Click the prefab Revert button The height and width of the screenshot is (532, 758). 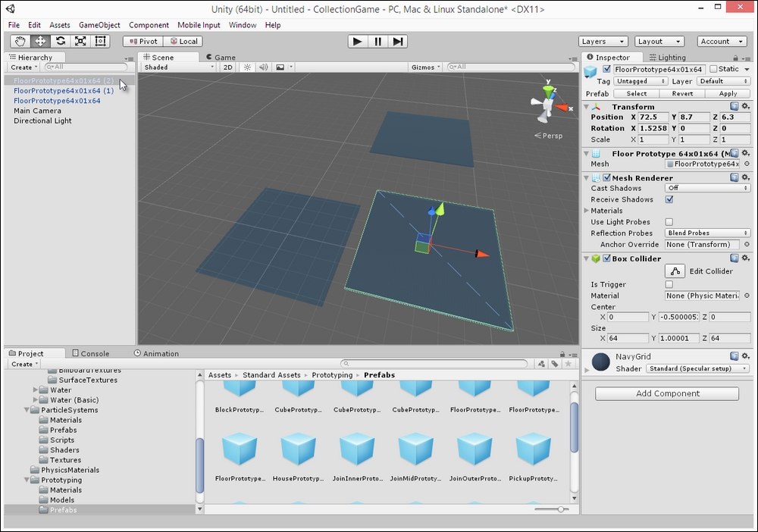pos(682,94)
